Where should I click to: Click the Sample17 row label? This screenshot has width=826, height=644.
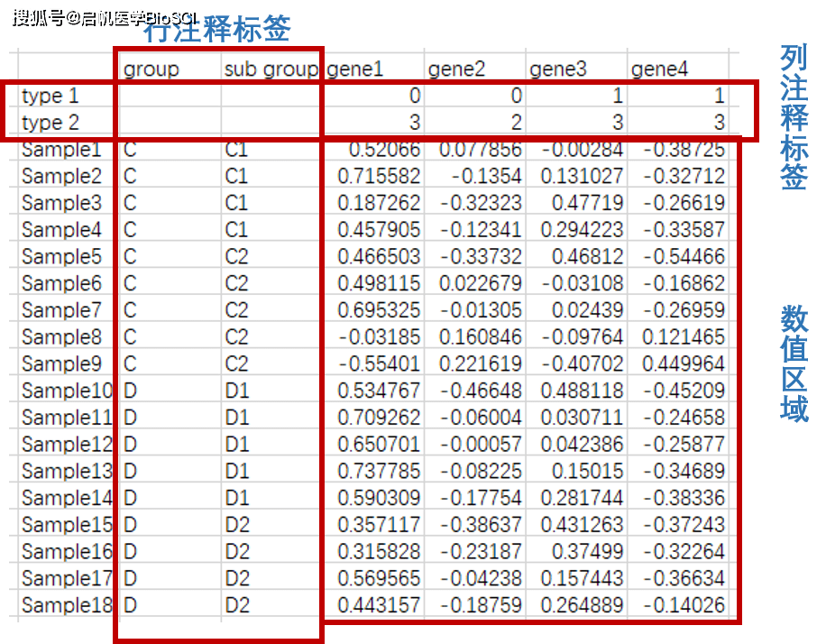click(x=67, y=579)
